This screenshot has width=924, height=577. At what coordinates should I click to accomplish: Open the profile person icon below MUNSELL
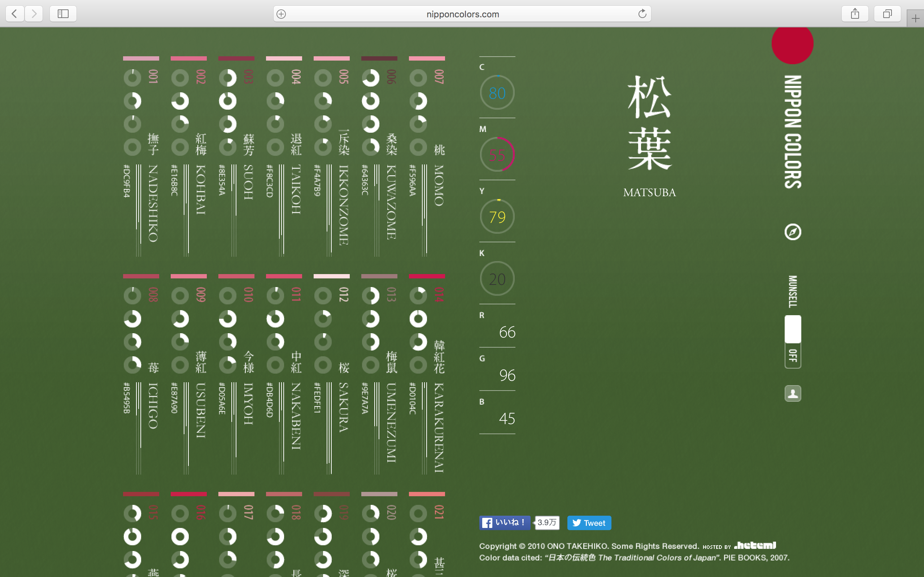[x=792, y=393]
